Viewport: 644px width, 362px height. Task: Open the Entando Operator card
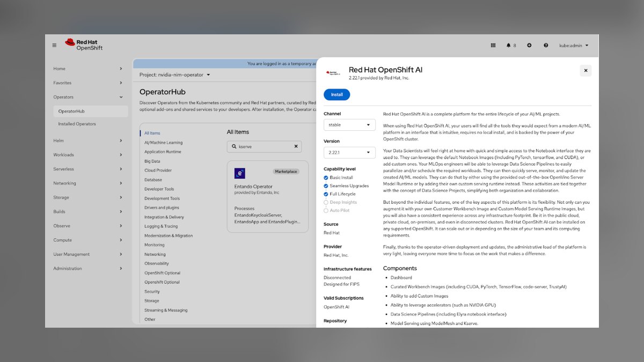coord(268,196)
